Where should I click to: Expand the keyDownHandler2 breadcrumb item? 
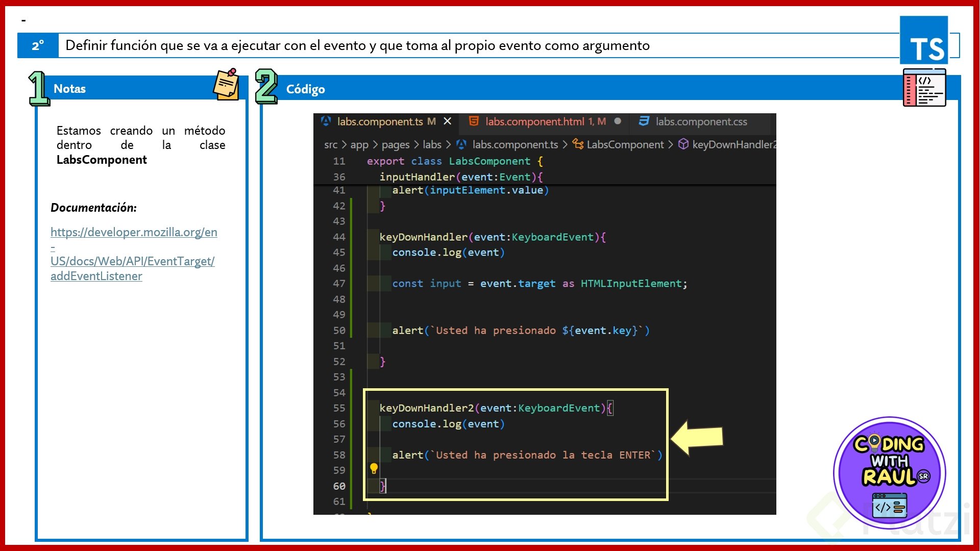point(733,145)
